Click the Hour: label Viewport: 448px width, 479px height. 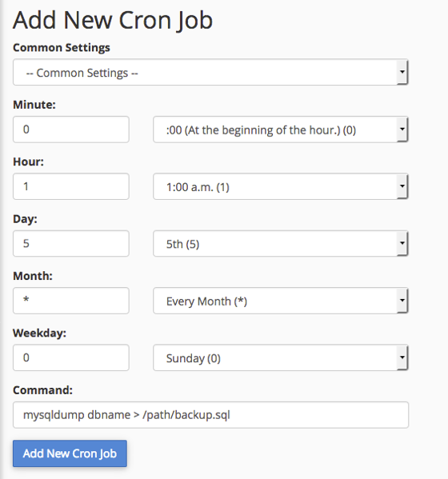(x=29, y=162)
